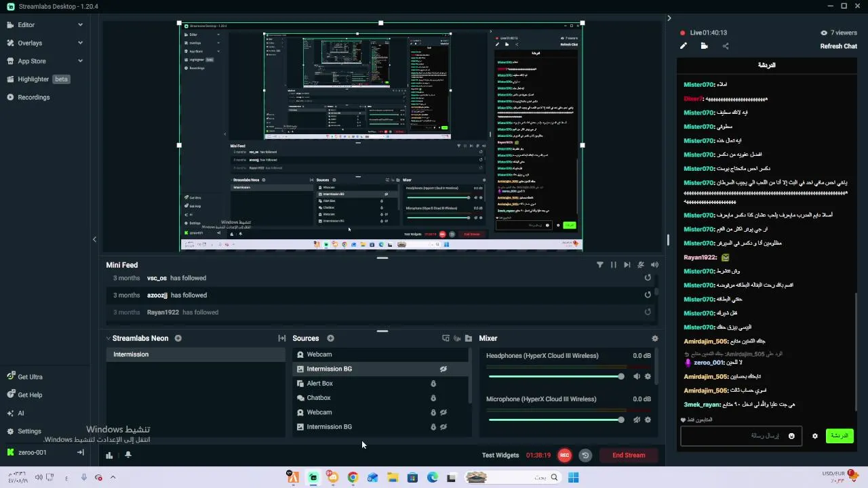Expand Streamlabs Neon scene collection dropdown

click(x=108, y=338)
